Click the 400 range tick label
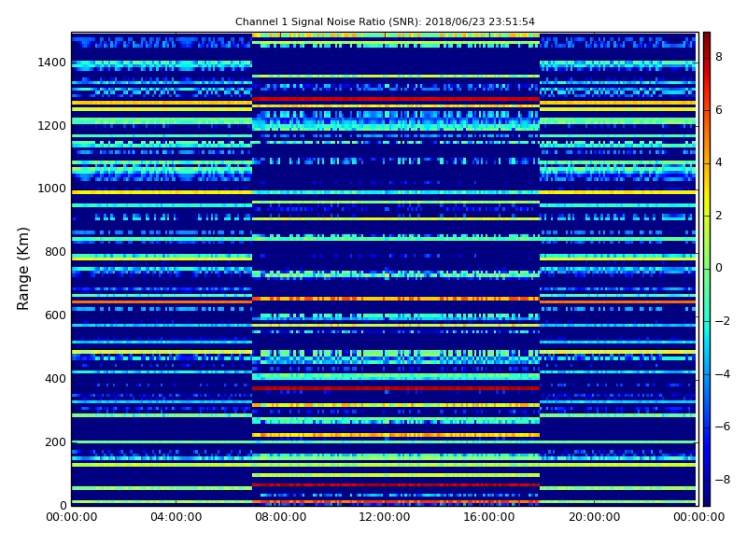The image size is (747, 560). 55,379
